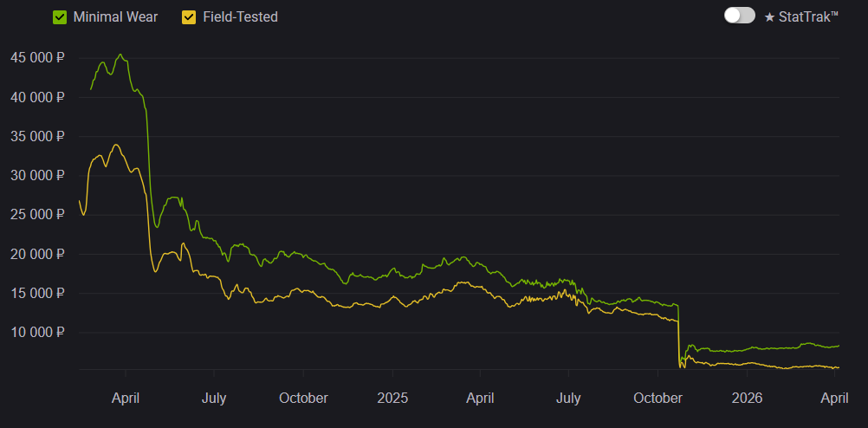Click the 30 000 ₽ price axis label
868x428 pixels.
[37, 175]
